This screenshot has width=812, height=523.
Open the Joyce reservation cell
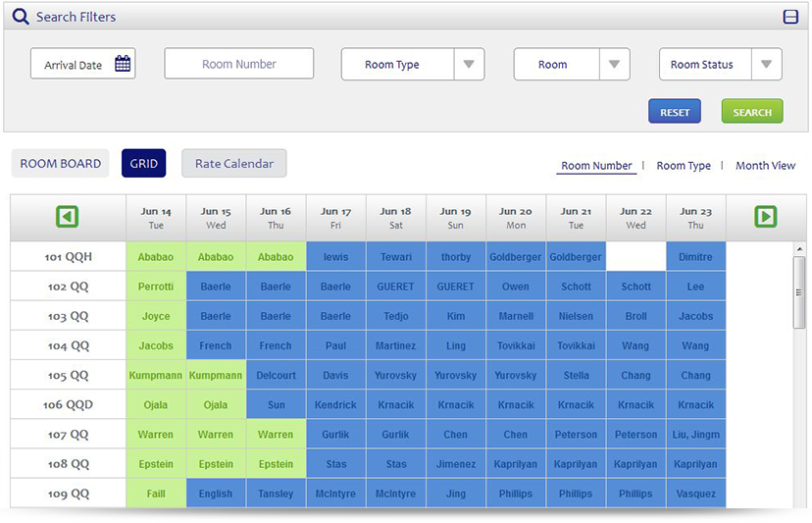[156, 316]
